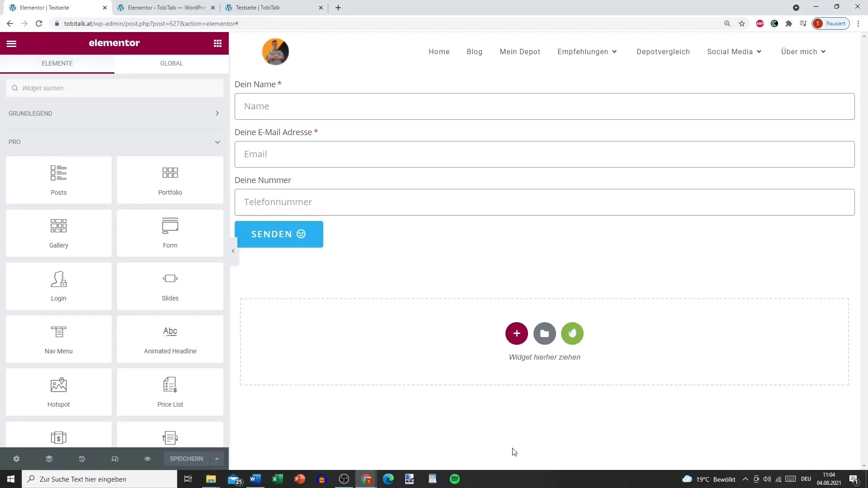Select the Hotspot widget
This screenshot has height=488, width=868.
[59, 392]
